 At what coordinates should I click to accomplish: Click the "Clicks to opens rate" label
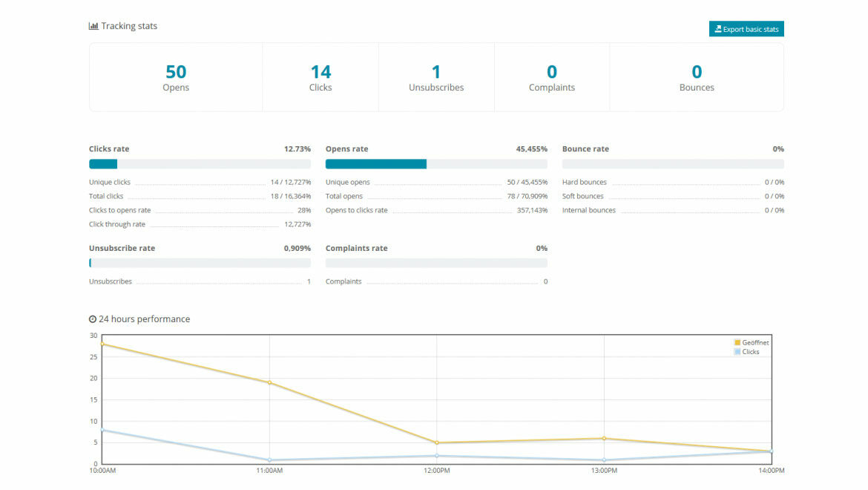click(119, 210)
